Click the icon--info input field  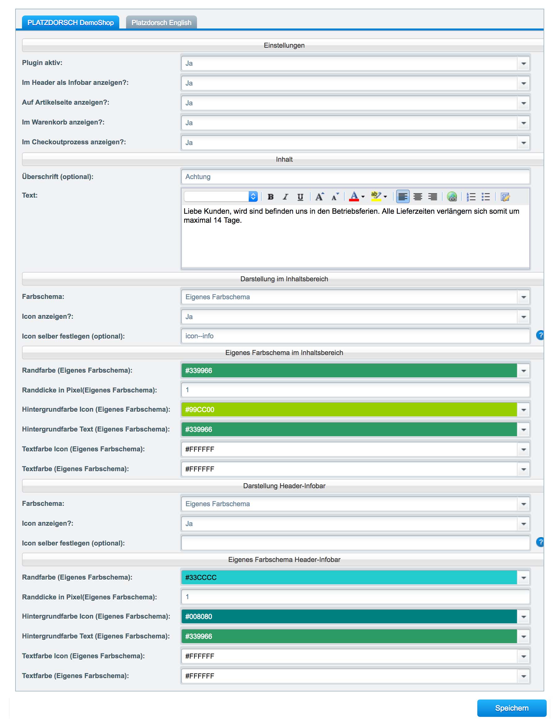pos(356,336)
